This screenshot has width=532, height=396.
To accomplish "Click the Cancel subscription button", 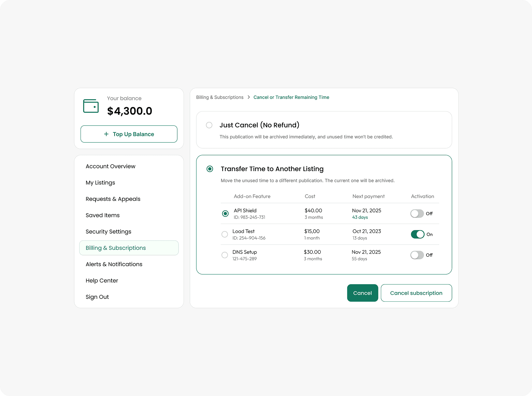I will tap(416, 293).
